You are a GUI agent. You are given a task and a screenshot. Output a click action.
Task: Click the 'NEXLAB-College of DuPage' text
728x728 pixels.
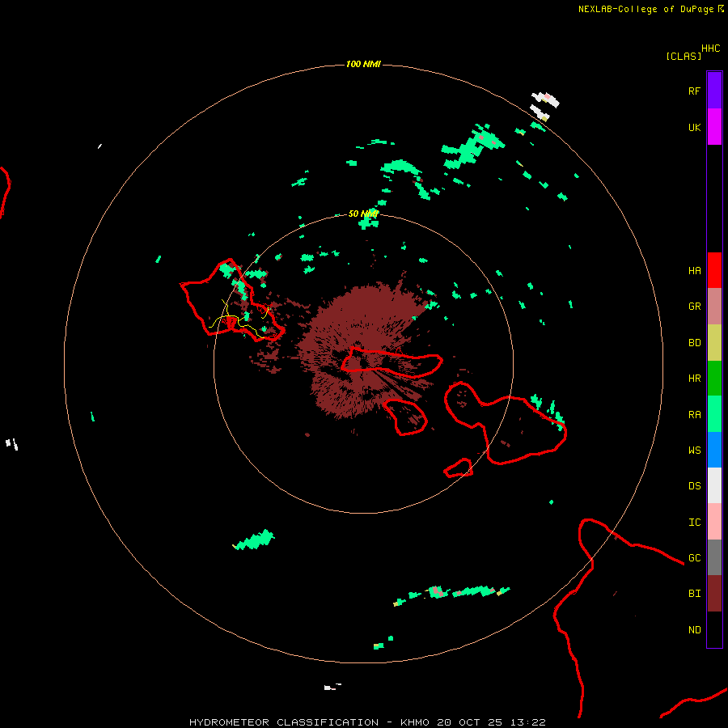click(645, 9)
